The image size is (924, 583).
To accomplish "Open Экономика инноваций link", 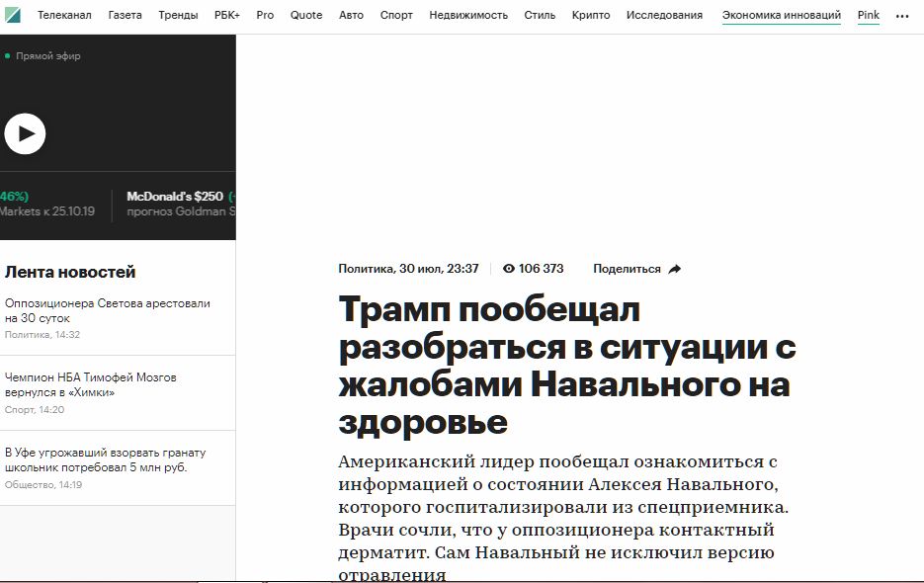I will [x=781, y=16].
